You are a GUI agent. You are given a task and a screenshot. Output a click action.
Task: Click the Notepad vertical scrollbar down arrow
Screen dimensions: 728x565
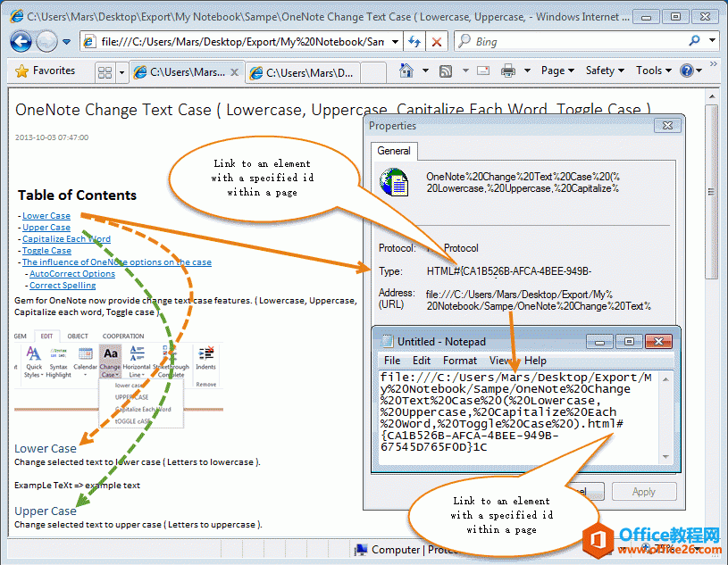click(x=665, y=456)
